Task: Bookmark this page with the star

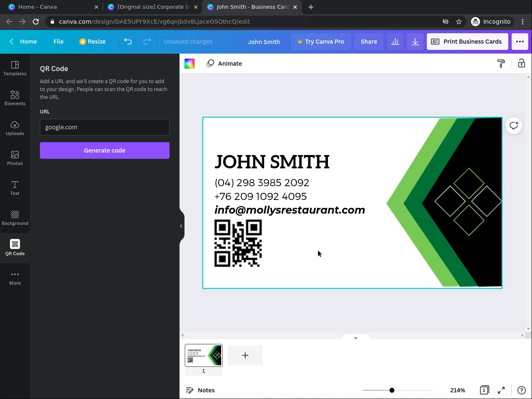Action: click(459, 22)
